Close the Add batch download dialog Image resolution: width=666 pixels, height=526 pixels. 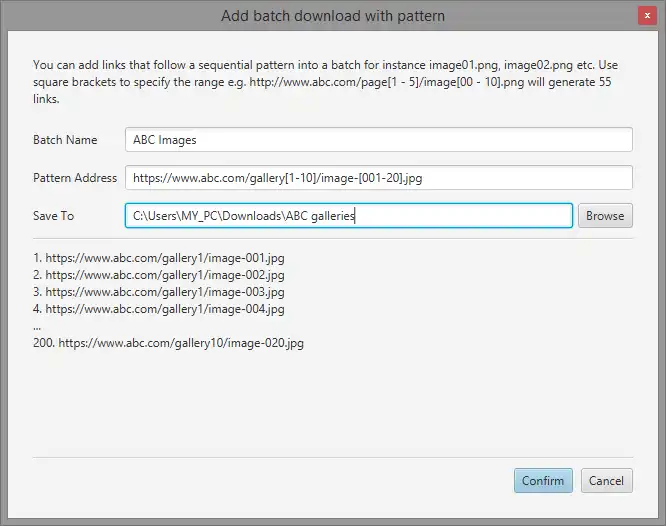648,16
